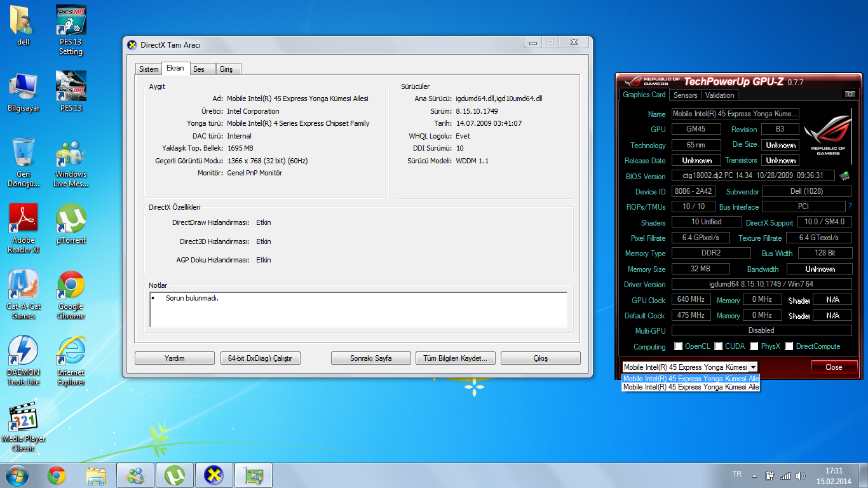Viewport: 868px width, 488px height.
Task: Switch to Windows Live Messenger taskbar button
Action: tap(135, 475)
